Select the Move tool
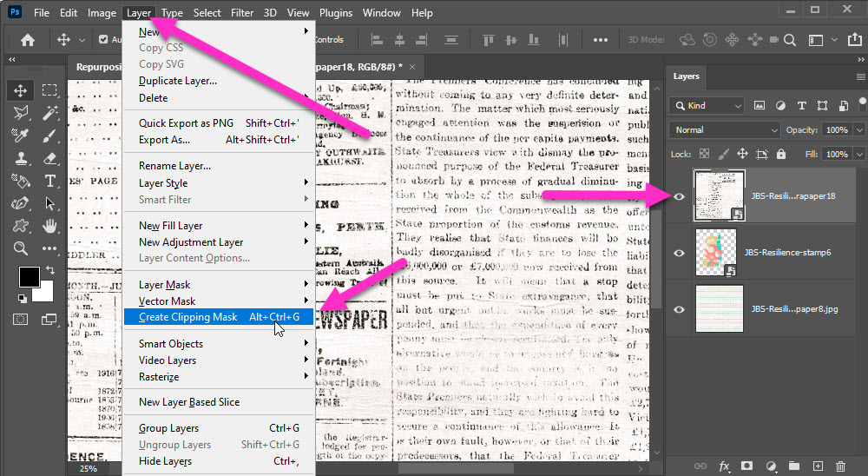Image resolution: width=868 pixels, height=476 pixels. coord(21,90)
